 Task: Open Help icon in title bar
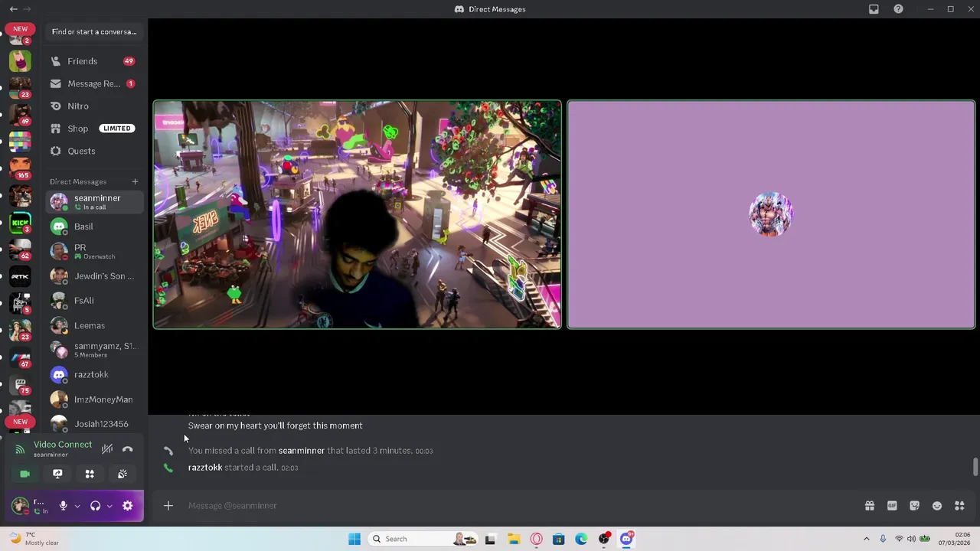pos(898,9)
